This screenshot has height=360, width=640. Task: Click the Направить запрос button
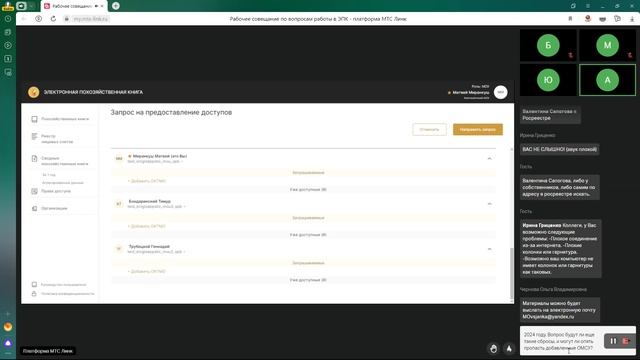tap(478, 129)
